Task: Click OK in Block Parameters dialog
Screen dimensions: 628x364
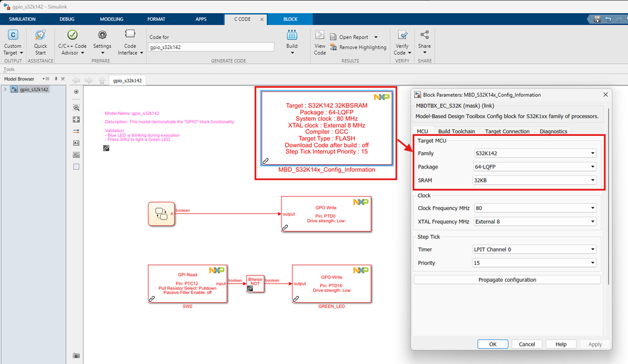Action: pyautogui.click(x=493, y=345)
